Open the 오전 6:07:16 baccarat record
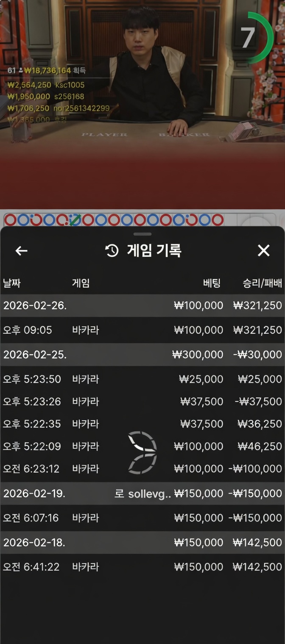This screenshot has width=285, height=644. pos(142,518)
